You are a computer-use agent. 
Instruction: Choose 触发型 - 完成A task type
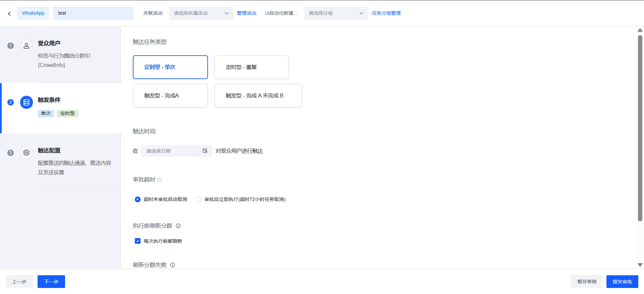[170, 96]
